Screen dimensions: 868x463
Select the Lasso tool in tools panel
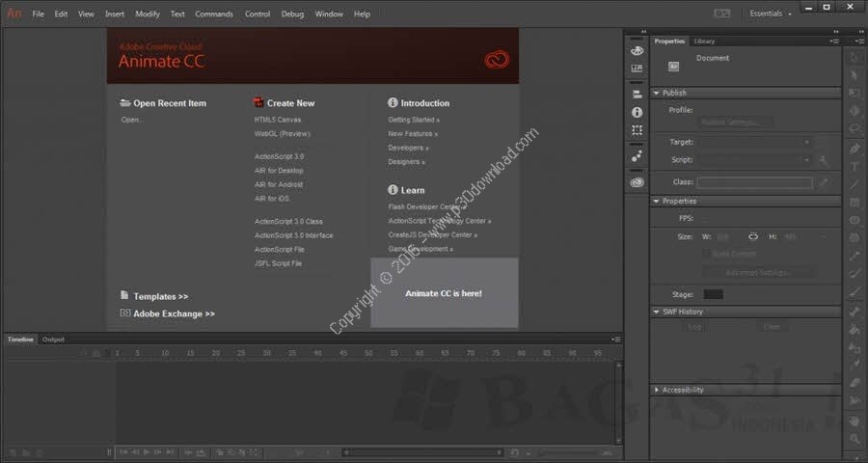[x=854, y=129]
